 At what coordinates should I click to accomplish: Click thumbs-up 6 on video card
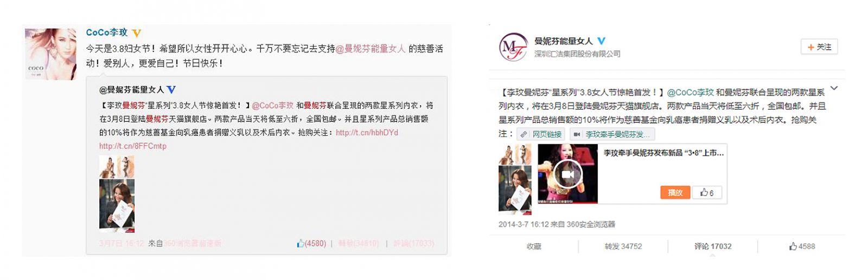pyautogui.click(x=707, y=192)
